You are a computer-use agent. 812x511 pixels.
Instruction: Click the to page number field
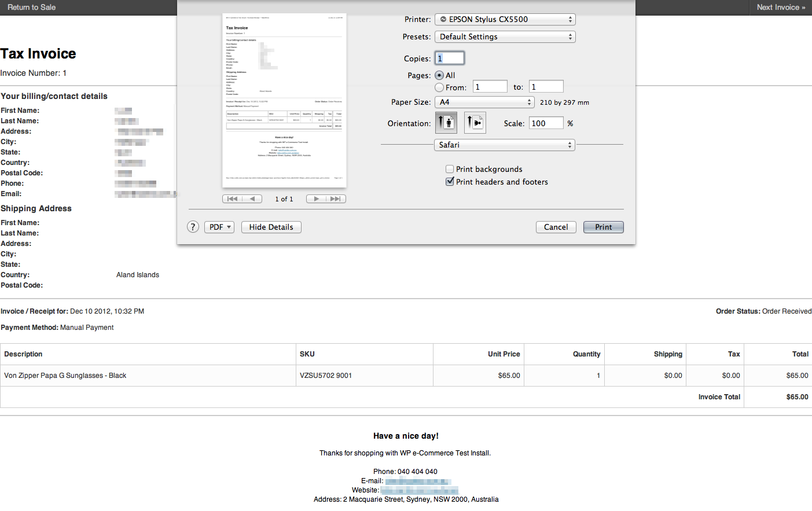pyautogui.click(x=546, y=87)
